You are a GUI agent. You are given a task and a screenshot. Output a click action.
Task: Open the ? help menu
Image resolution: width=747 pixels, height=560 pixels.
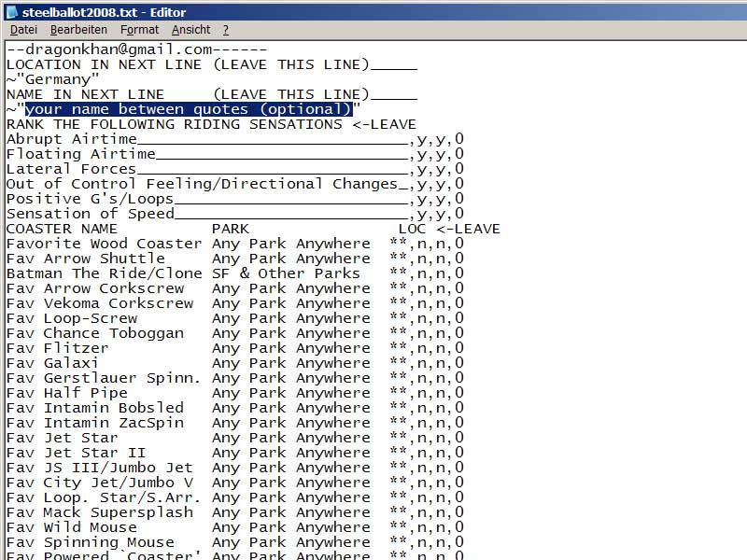tap(225, 30)
